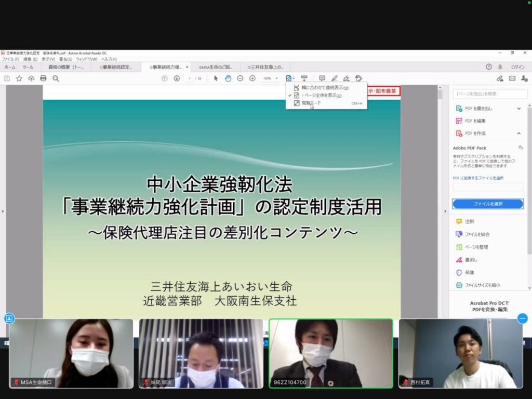Click the Save file icon in toolbar
Image resolution: width=532 pixels, height=399 pixels.
7,79
